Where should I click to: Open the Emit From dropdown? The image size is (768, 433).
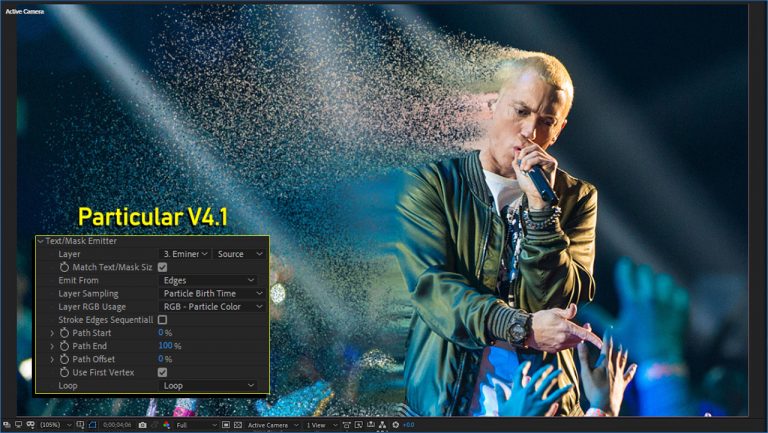[x=209, y=281]
